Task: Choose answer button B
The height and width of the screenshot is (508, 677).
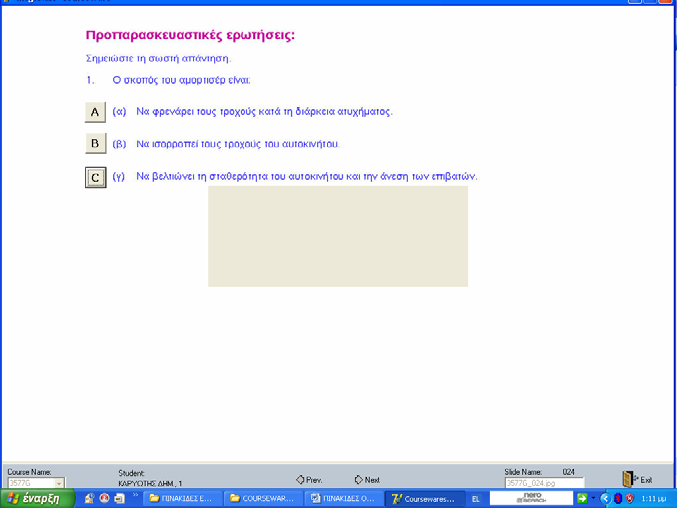Action: tap(95, 143)
